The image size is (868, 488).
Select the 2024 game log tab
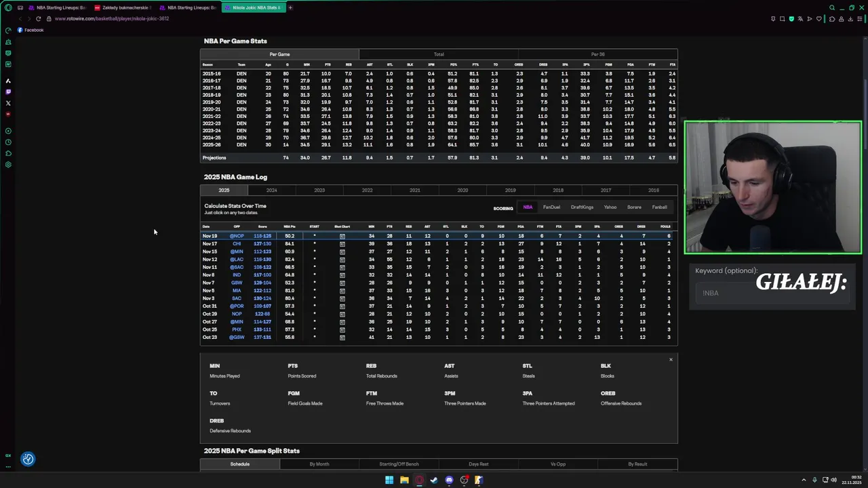[x=271, y=190]
